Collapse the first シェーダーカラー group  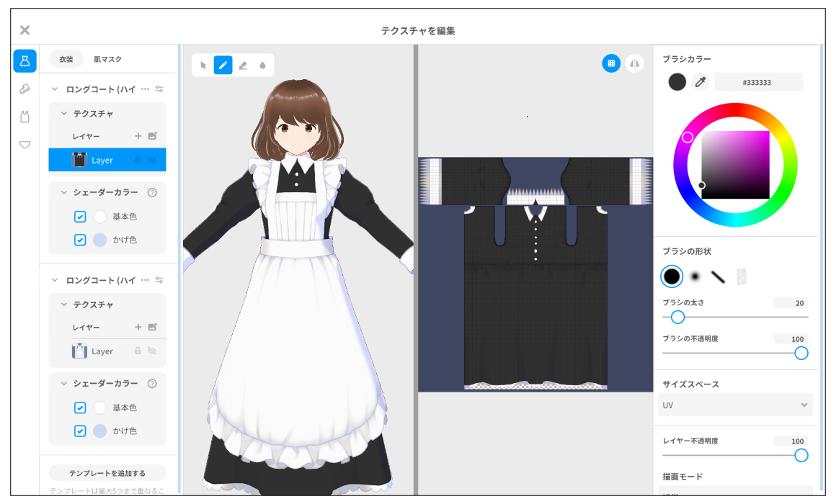tap(64, 192)
